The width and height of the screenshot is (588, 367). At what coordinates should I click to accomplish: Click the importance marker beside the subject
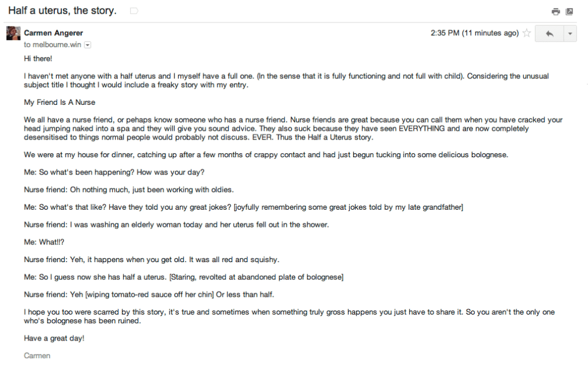click(x=134, y=11)
